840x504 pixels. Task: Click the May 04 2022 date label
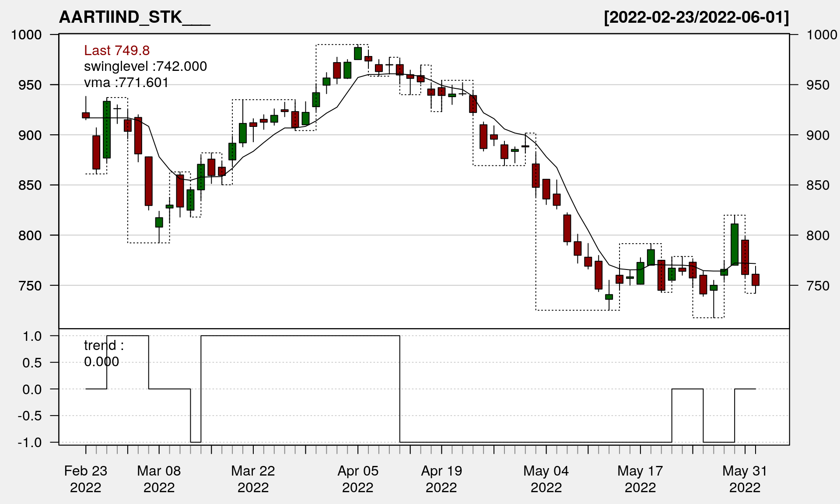point(546,479)
